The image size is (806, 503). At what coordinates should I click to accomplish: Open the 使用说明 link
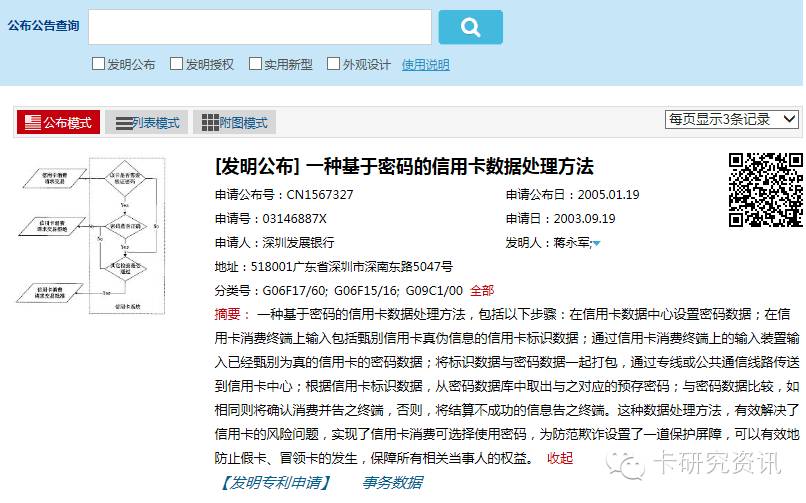pos(426,65)
